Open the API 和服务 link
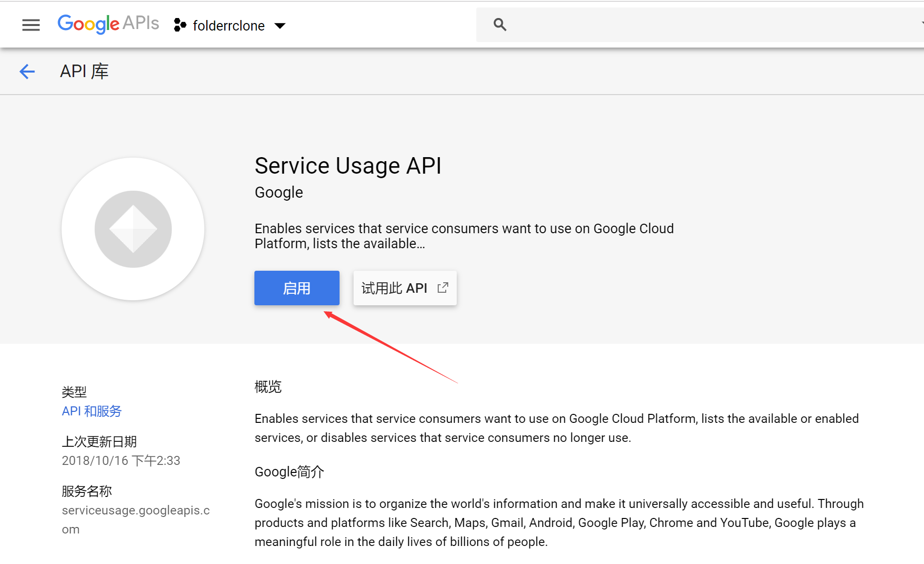 (x=92, y=411)
